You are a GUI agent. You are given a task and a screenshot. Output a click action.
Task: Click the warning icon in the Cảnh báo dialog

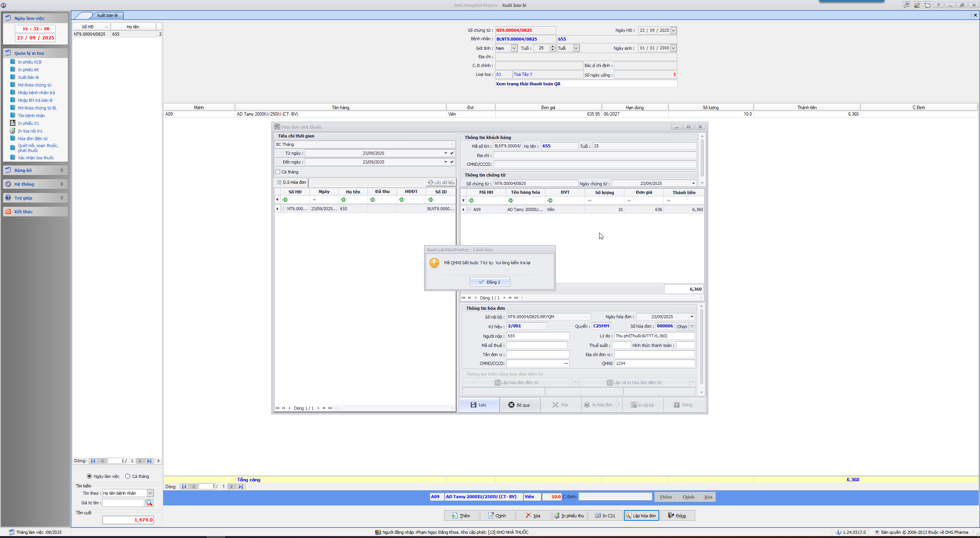434,263
